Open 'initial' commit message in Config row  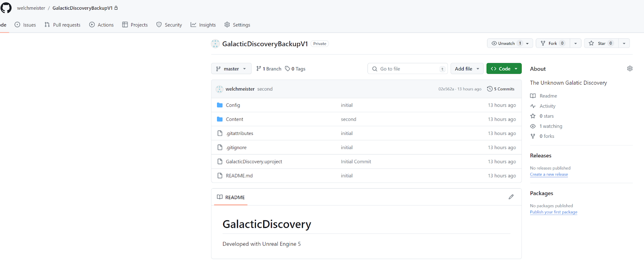click(347, 105)
